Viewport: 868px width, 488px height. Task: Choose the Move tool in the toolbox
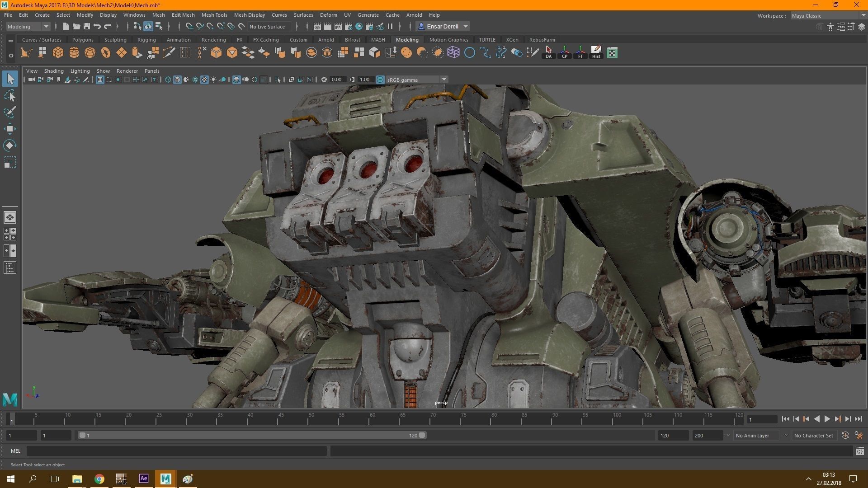pyautogui.click(x=10, y=129)
